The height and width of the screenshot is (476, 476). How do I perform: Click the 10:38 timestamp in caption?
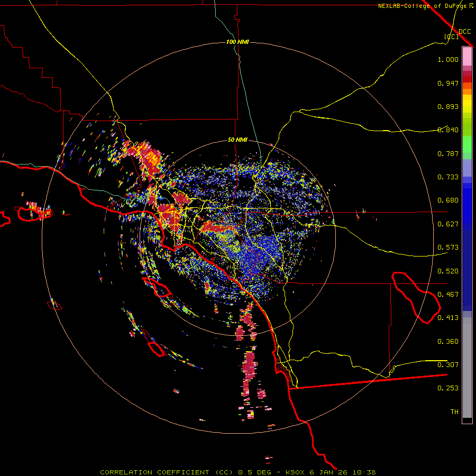coord(364,472)
